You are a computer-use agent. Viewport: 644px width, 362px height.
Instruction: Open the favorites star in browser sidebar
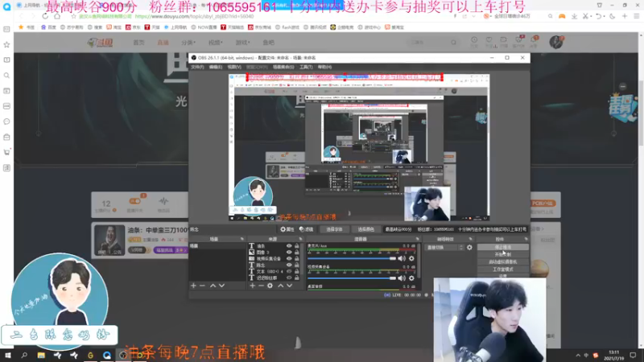[x=6, y=44]
